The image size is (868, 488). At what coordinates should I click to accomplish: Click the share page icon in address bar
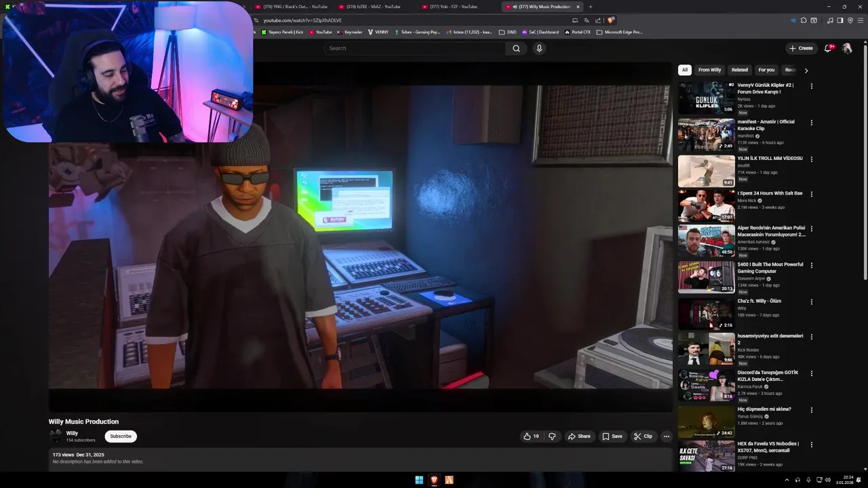coord(598,20)
